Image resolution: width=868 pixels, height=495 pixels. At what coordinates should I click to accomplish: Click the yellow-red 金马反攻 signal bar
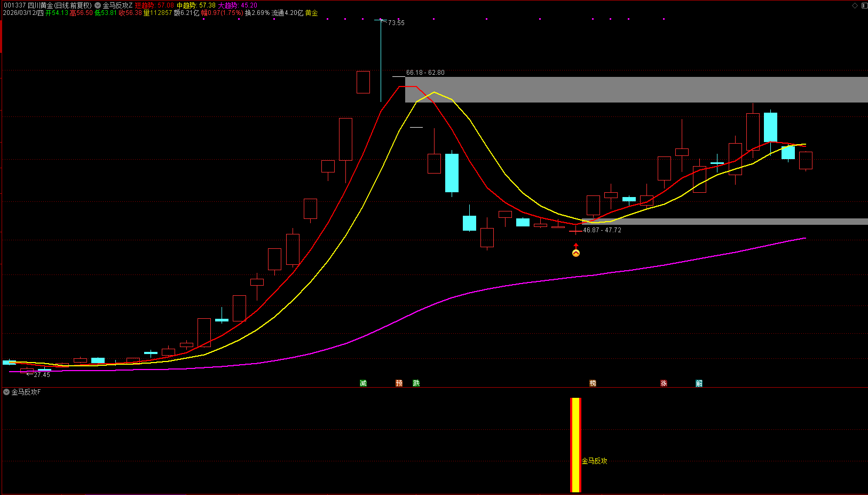pyautogui.click(x=575, y=445)
